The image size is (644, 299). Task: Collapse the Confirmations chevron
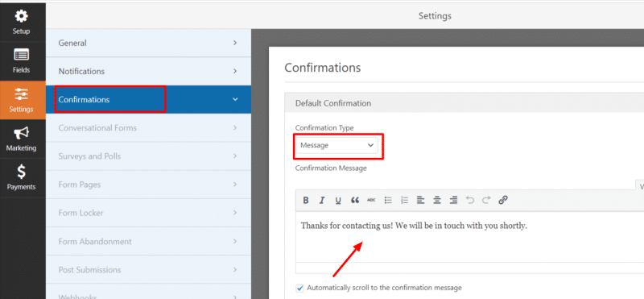coord(235,99)
